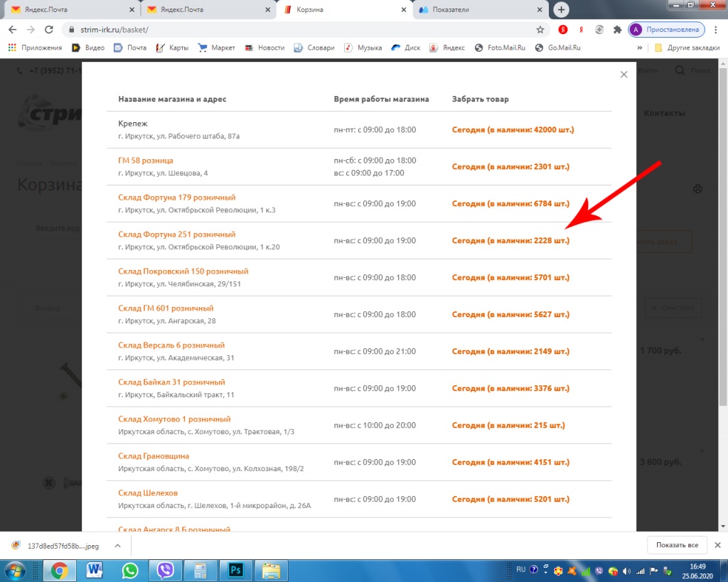Image resolution: width=728 pixels, height=582 pixels.
Task: Select Склад Фортуна 251 розничный store
Action: (x=176, y=235)
